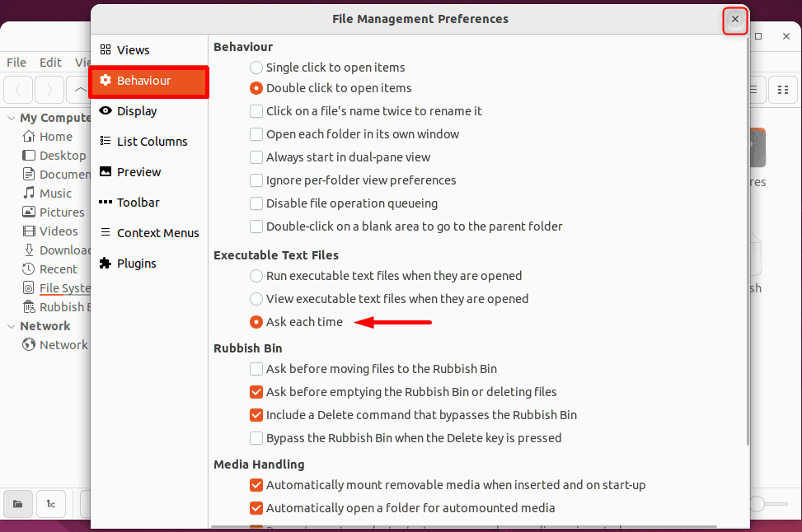Select the List Columns icon
This screenshot has width=802, height=532.
click(106, 141)
